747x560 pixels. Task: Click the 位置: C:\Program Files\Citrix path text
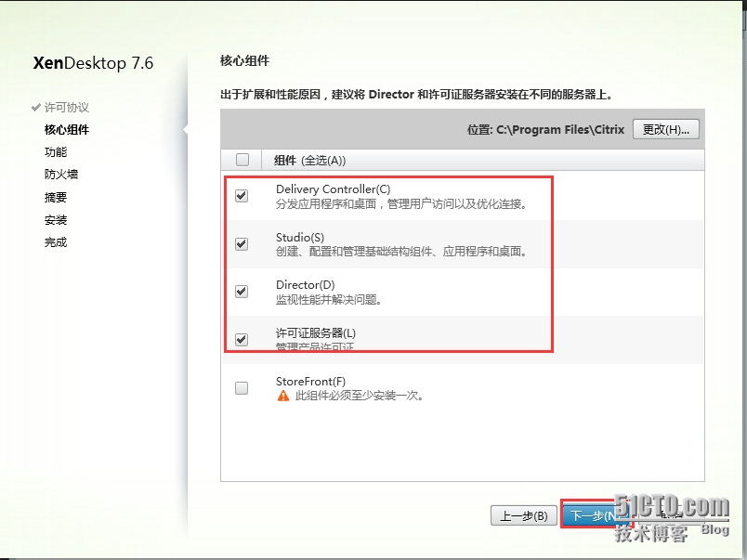545,129
